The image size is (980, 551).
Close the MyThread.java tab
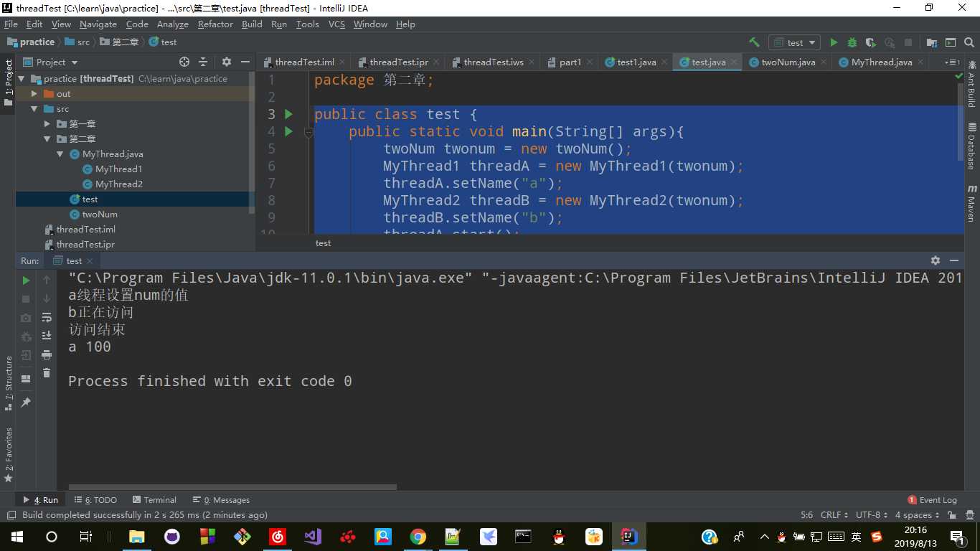point(920,62)
